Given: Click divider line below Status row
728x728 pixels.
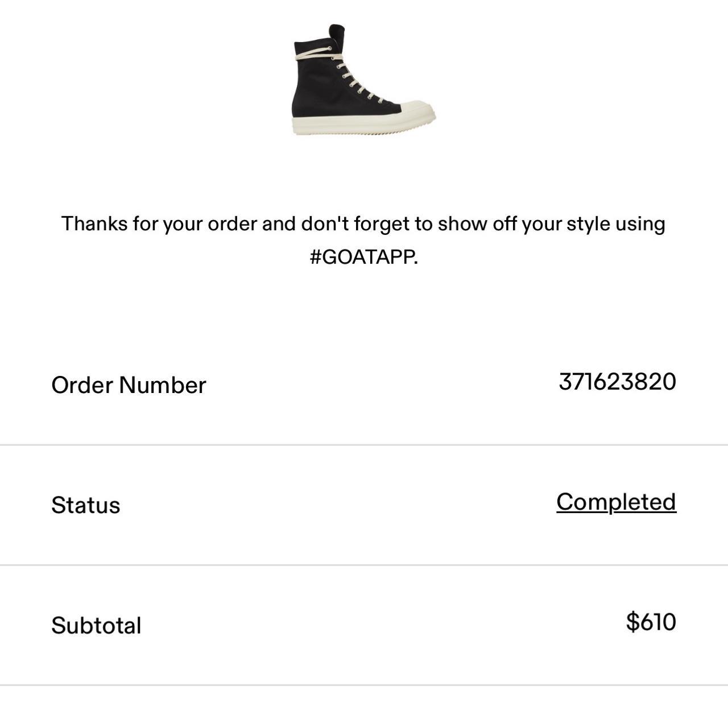Looking at the screenshot, I should [364, 565].
